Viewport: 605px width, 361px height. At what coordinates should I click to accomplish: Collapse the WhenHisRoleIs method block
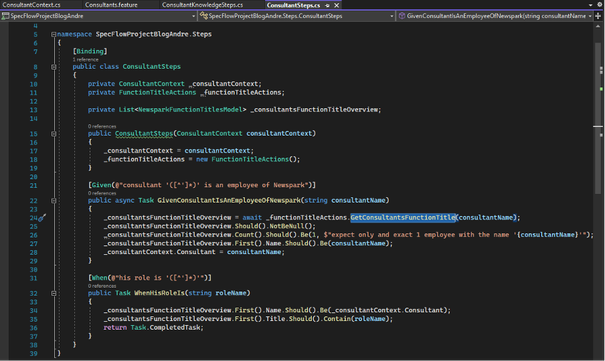(x=54, y=294)
